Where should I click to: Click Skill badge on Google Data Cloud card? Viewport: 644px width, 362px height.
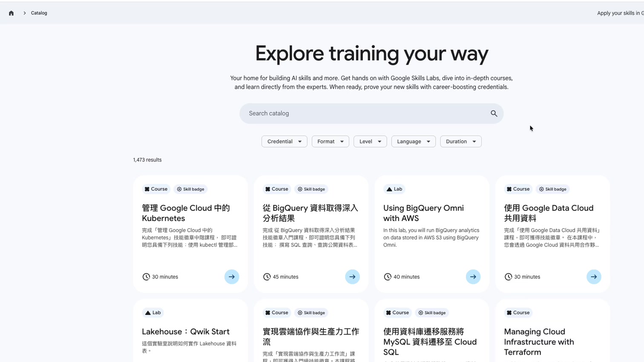(553, 189)
